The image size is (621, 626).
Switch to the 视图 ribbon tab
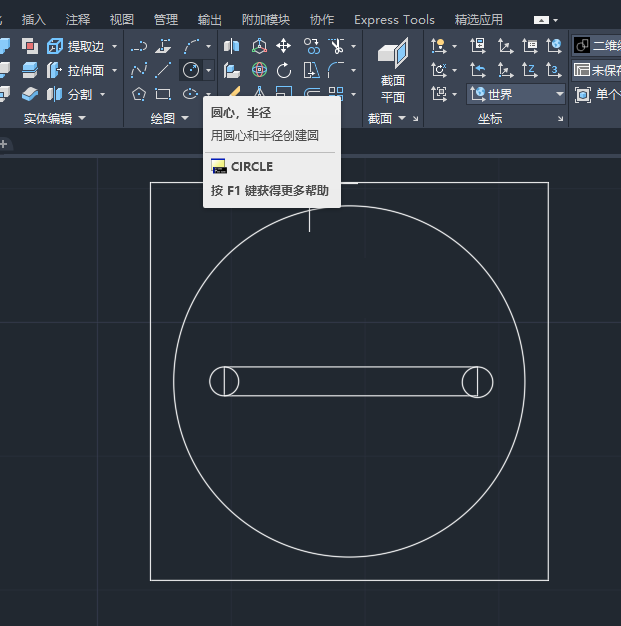(122, 20)
